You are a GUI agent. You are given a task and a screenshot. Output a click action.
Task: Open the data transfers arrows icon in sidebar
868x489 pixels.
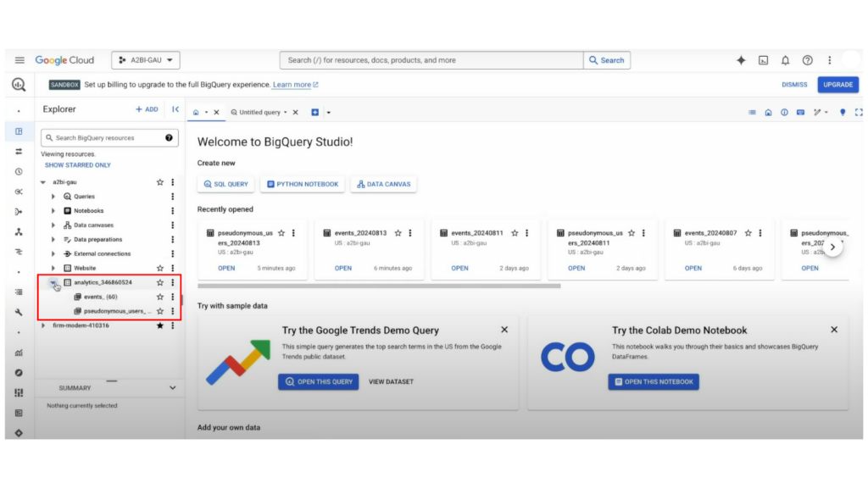[19, 152]
